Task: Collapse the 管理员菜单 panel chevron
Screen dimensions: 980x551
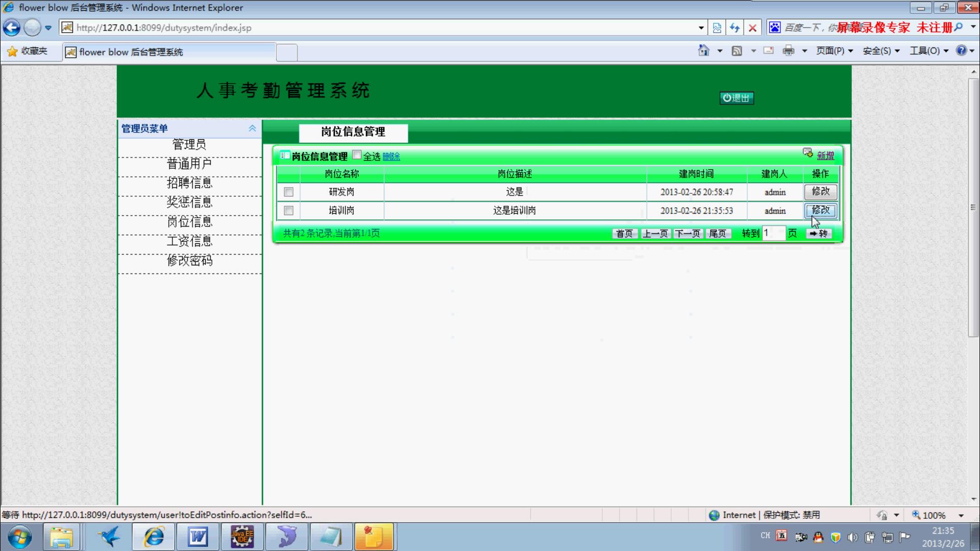Action: (252, 129)
